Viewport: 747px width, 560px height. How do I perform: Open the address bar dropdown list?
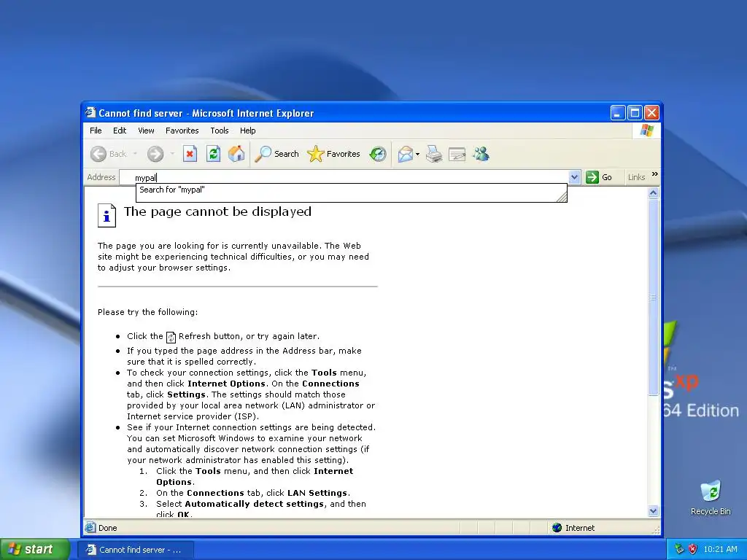574,177
